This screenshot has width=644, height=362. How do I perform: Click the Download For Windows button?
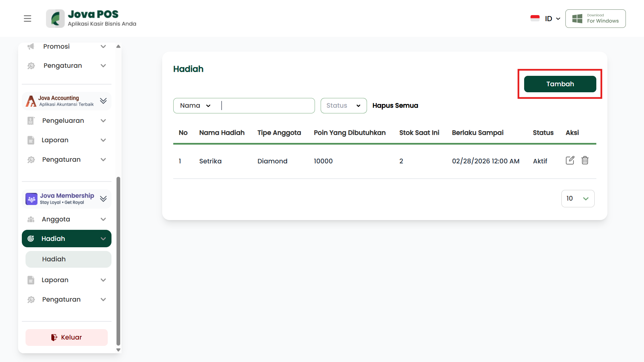[595, 18]
